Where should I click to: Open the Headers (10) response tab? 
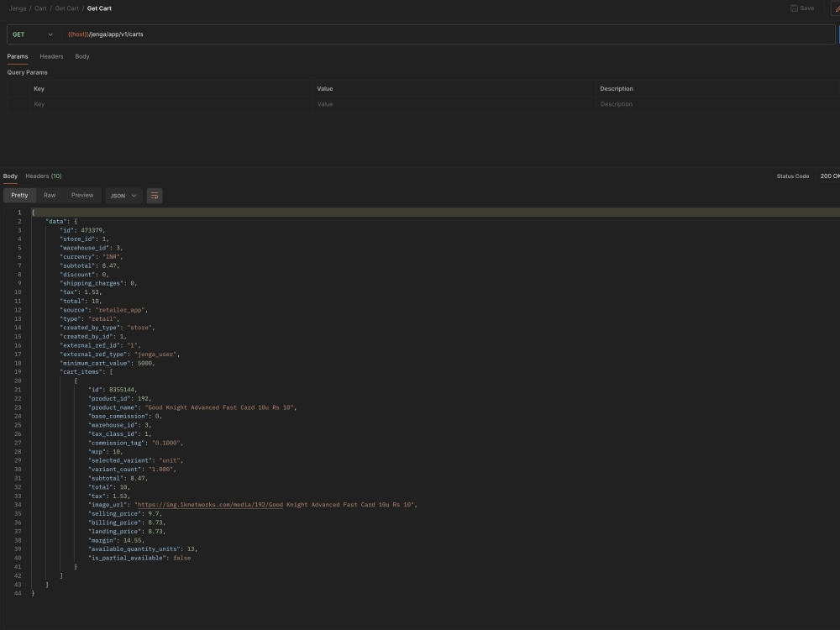point(43,176)
